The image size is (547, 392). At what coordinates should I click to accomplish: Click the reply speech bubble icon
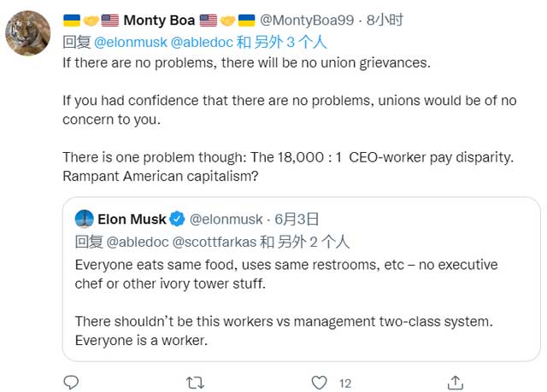[72, 382]
